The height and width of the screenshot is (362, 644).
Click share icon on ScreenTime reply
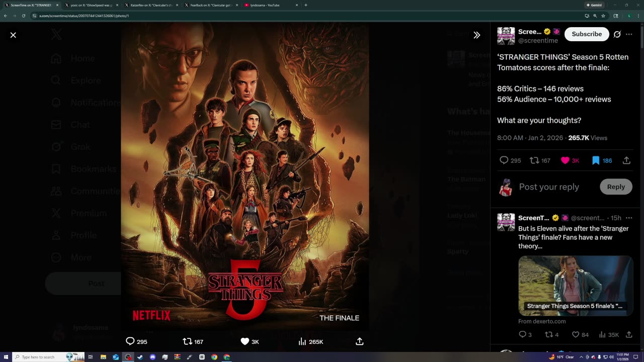click(629, 334)
